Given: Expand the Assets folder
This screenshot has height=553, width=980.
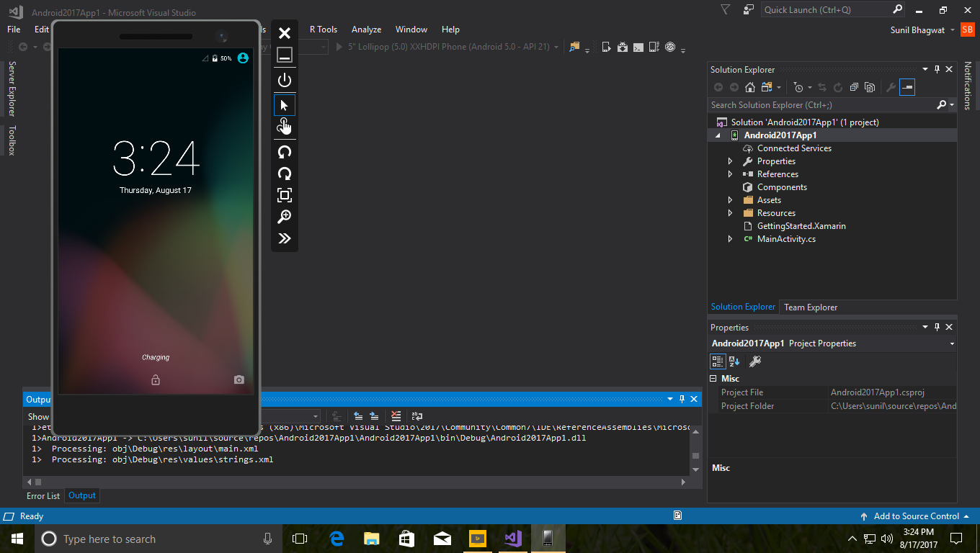Looking at the screenshot, I should 730,200.
